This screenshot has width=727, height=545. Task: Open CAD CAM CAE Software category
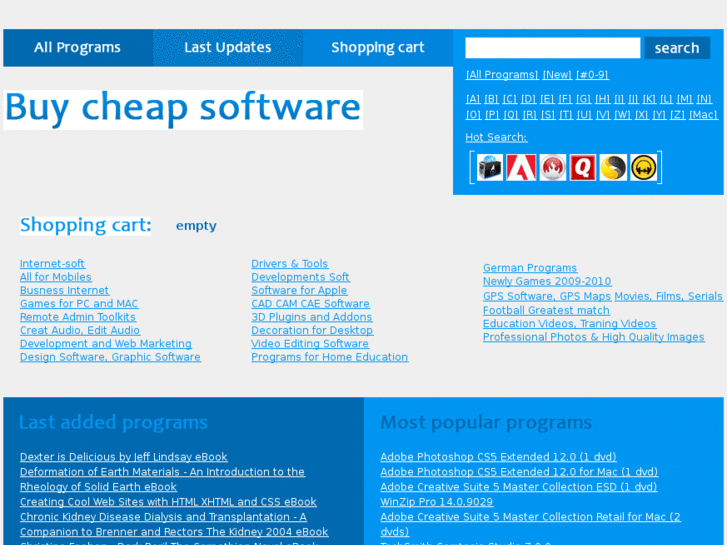coord(311,304)
